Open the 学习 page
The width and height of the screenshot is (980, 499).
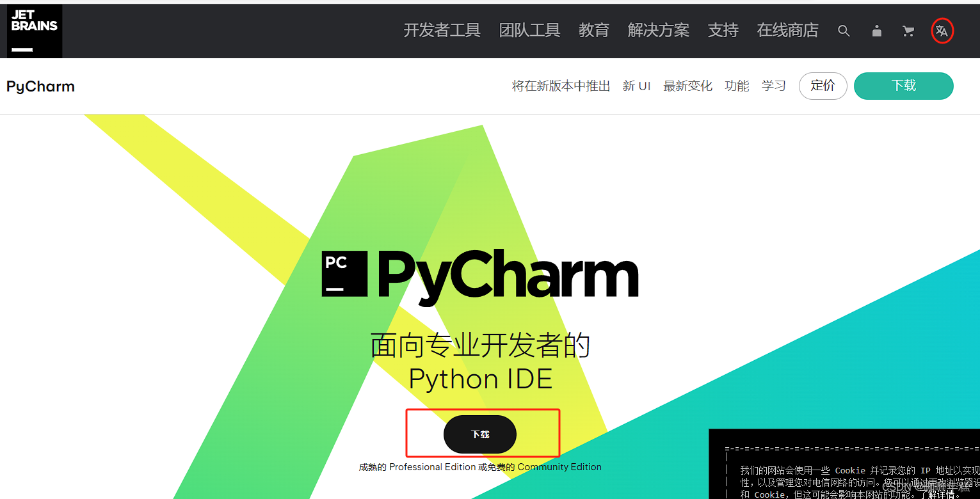(x=774, y=86)
